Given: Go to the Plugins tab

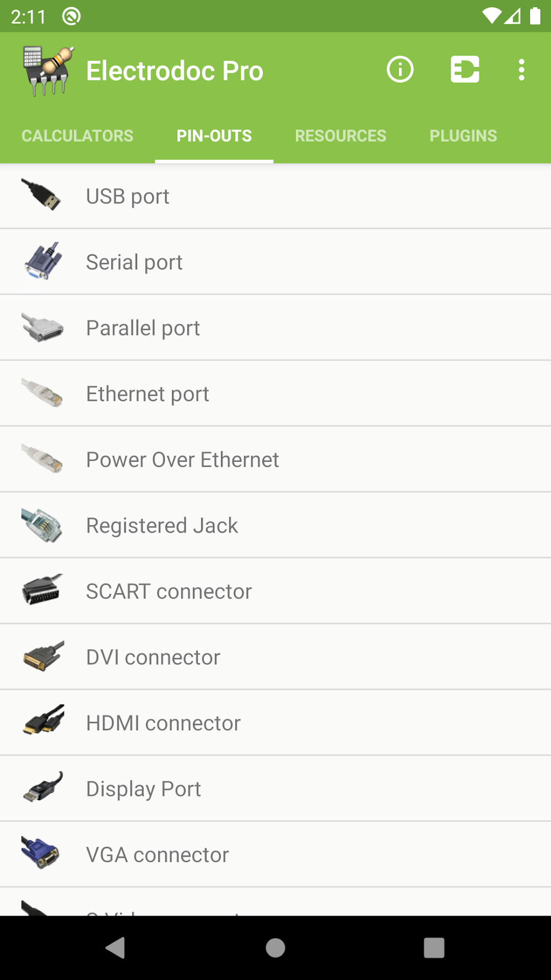Looking at the screenshot, I should pyautogui.click(x=463, y=136).
